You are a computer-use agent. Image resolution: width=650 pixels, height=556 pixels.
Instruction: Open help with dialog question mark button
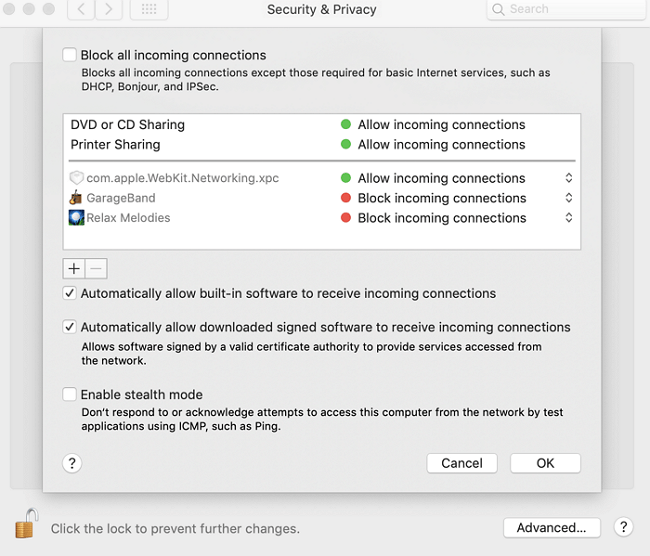point(72,463)
